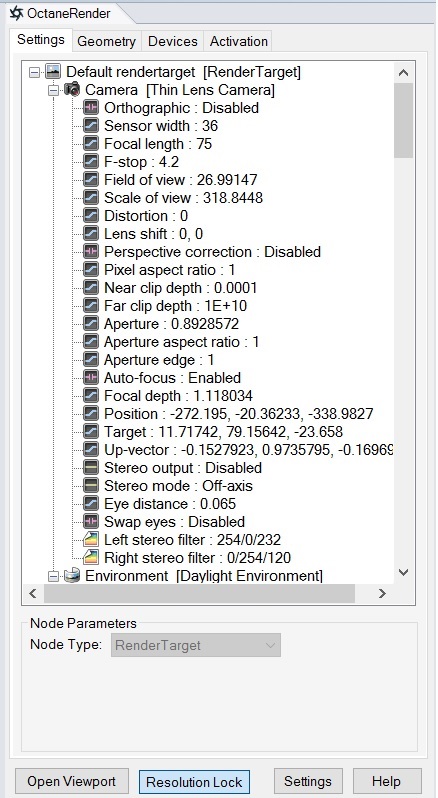Click the Left stereo filter color icon

91,539
